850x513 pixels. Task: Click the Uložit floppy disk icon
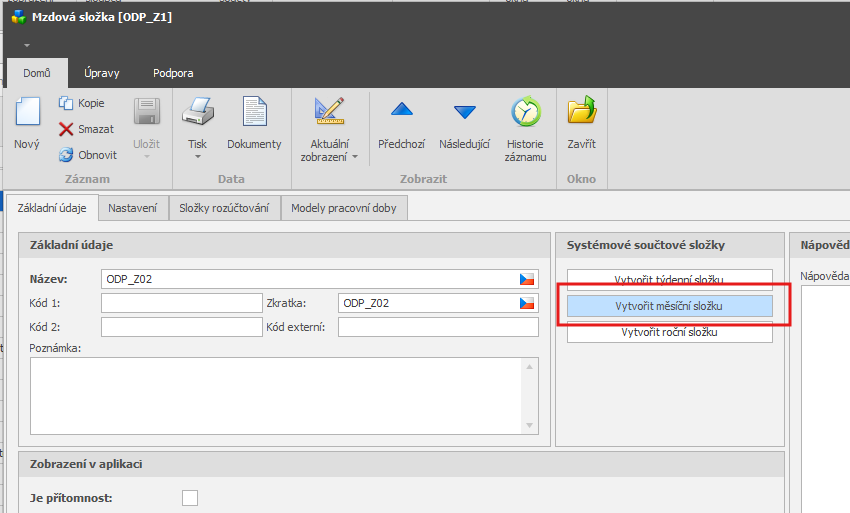point(147,111)
